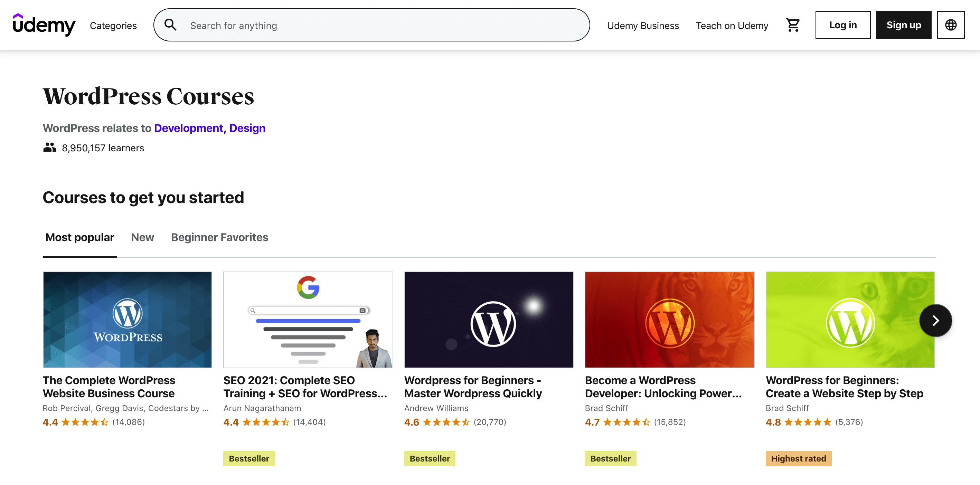Open the red tiger WordPress Developer thumbnail
The height and width of the screenshot is (485, 980).
(x=669, y=320)
